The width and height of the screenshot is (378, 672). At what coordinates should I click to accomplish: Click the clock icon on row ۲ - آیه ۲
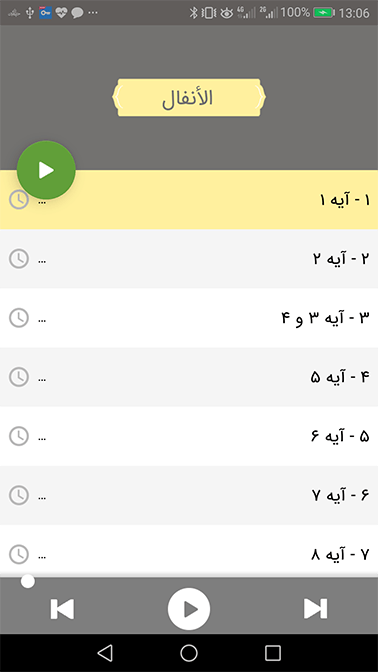[19, 259]
